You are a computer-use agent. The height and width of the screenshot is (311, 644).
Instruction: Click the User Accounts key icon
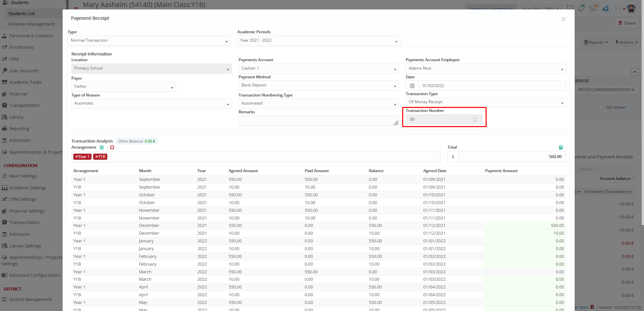tap(4, 71)
